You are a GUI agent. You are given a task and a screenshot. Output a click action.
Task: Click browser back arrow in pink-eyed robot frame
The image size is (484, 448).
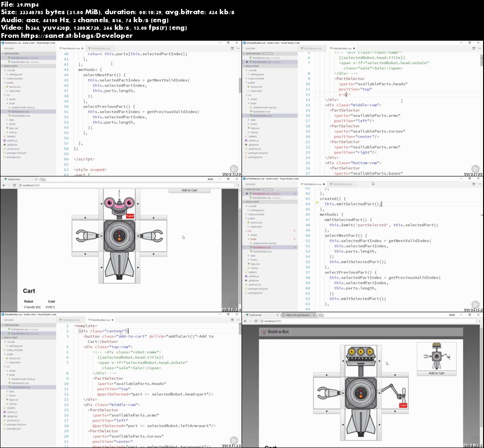4,185
